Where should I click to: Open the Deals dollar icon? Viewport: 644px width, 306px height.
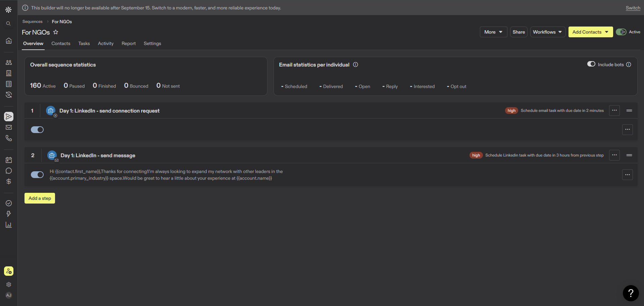9,181
